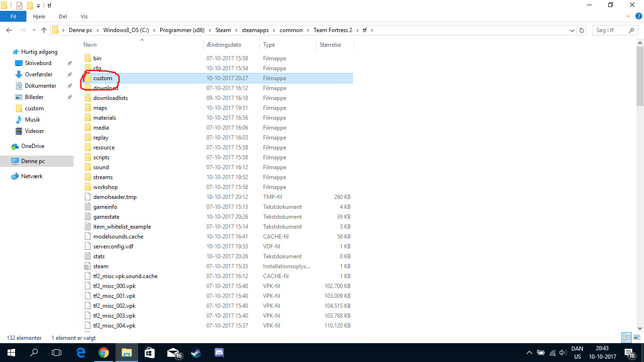Open Billeder in the navigation pane
This screenshot has width=644, height=362.
click(34, 97)
